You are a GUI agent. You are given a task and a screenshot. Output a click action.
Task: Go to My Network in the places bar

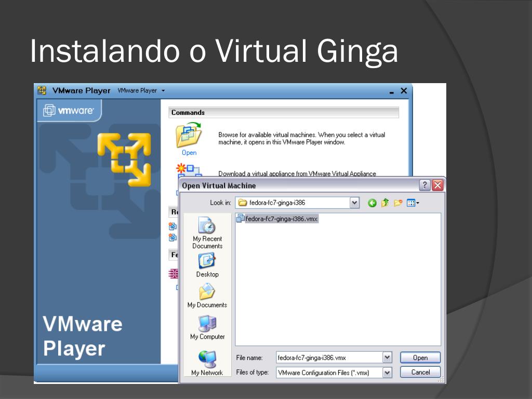tap(207, 363)
